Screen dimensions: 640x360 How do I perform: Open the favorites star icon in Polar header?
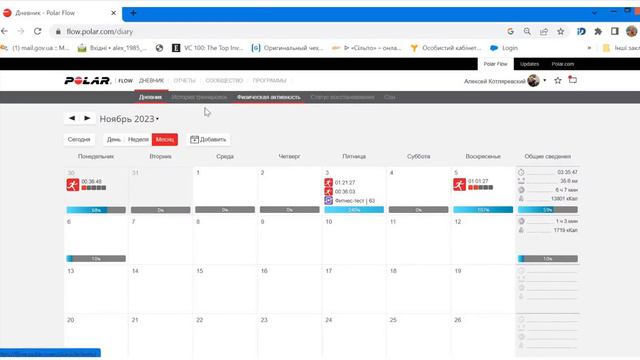558,80
